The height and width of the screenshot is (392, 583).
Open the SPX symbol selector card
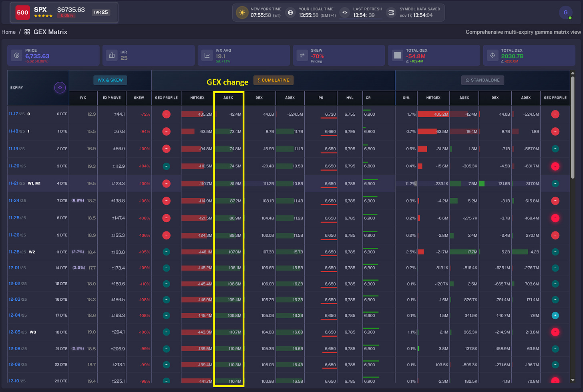click(64, 12)
